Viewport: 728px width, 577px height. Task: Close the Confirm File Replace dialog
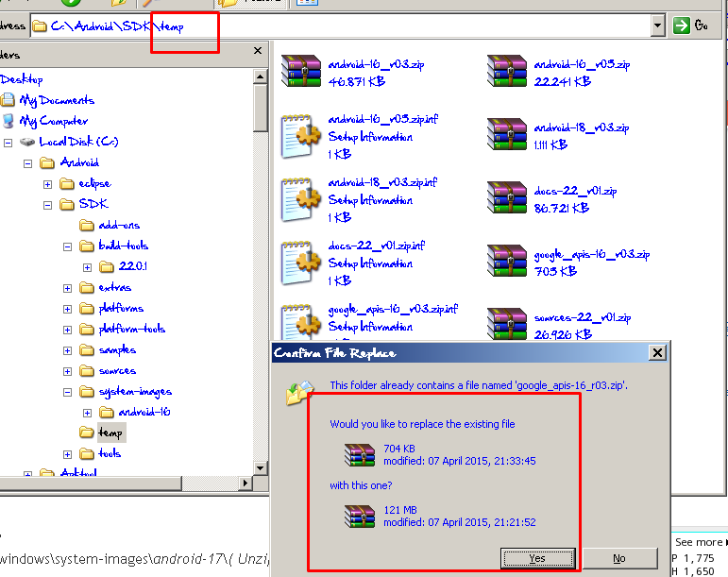click(x=657, y=353)
